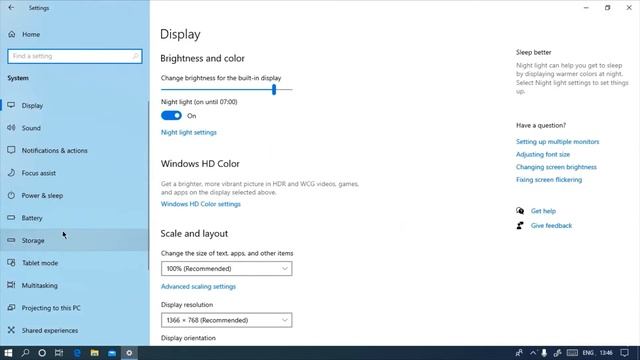This screenshot has width=640, height=360.
Task: Select the Multitasking icon
Action: click(x=11, y=285)
